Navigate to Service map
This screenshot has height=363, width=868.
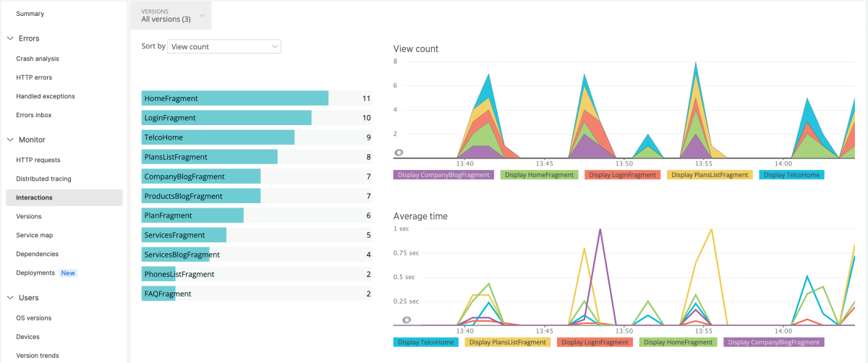34,235
